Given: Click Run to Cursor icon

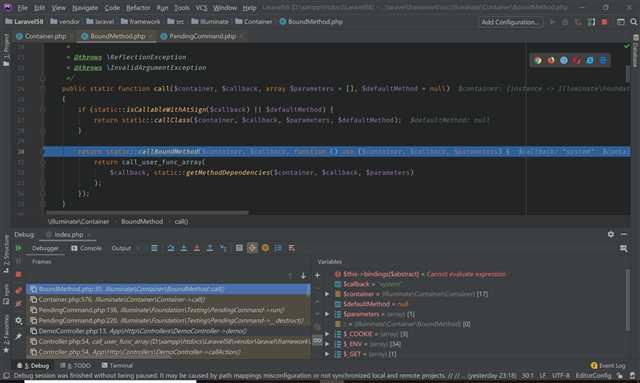Looking at the screenshot, I should coord(223,248).
